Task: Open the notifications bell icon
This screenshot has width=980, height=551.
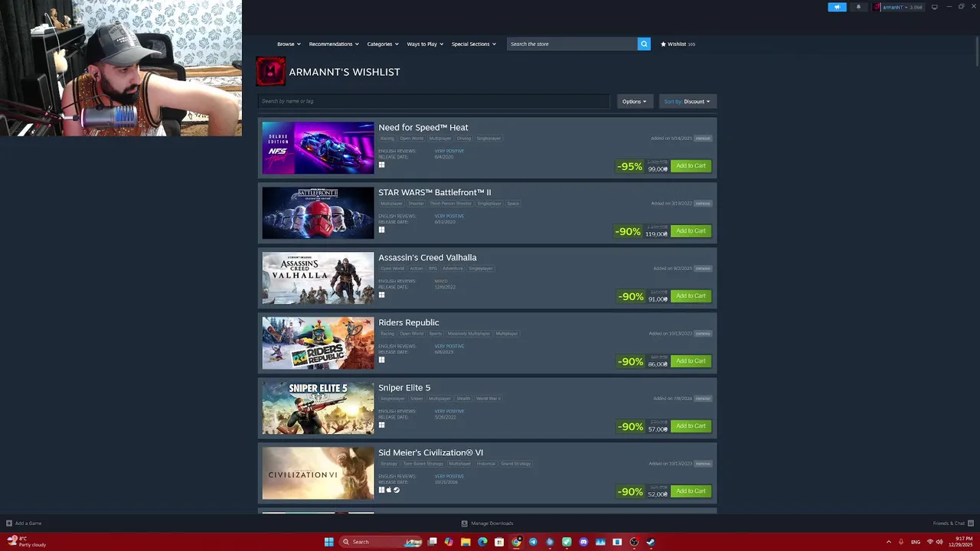Action: click(x=858, y=7)
